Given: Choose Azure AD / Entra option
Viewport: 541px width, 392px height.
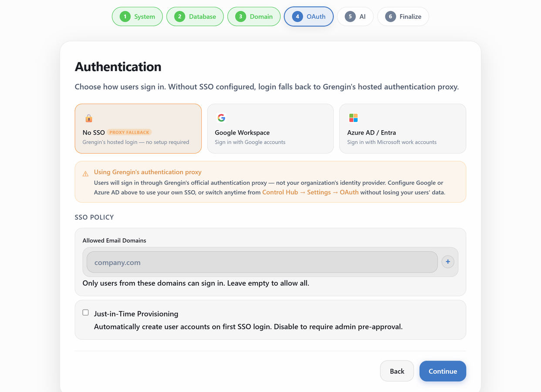Looking at the screenshot, I should (402, 128).
